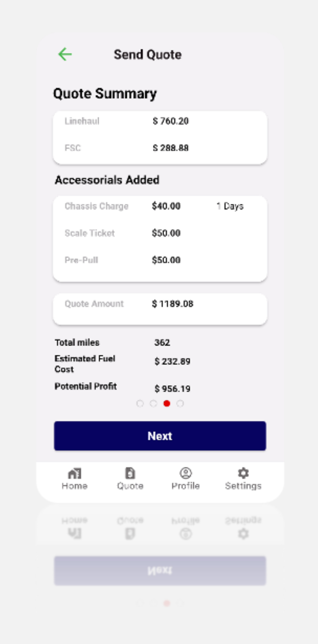This screenshot has width=318, height=644.
Task: Open the Settings gear icon
Action: 243,473
